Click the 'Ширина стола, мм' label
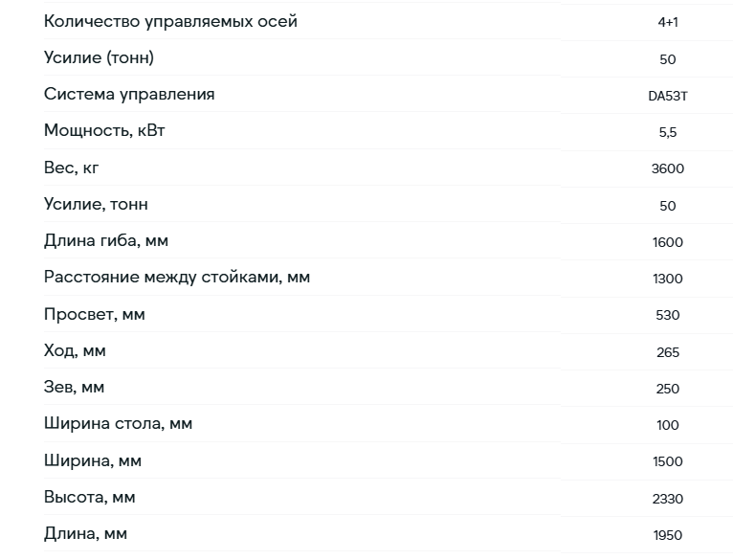 pos(119,423)
